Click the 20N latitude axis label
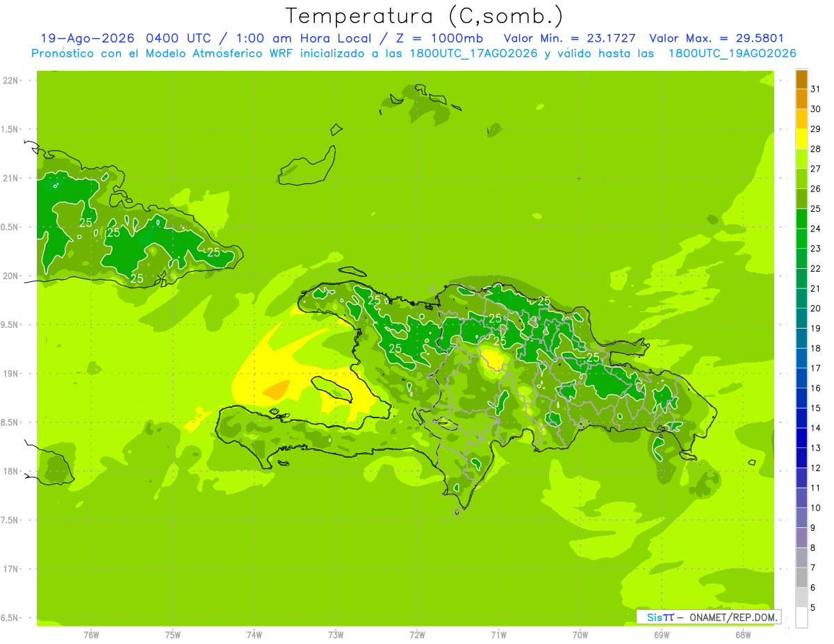 coord(10,276)
